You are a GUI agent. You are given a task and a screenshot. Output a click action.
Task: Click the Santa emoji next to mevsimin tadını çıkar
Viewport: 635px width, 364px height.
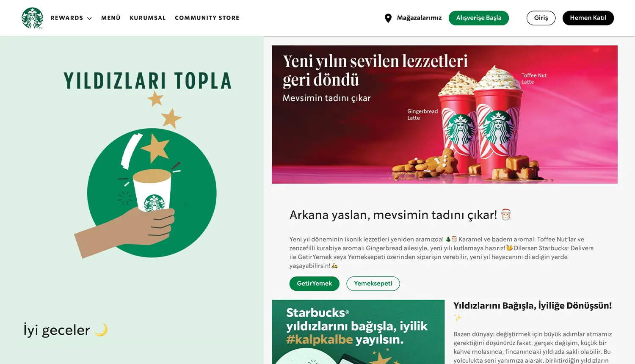(x=506, y=215)
